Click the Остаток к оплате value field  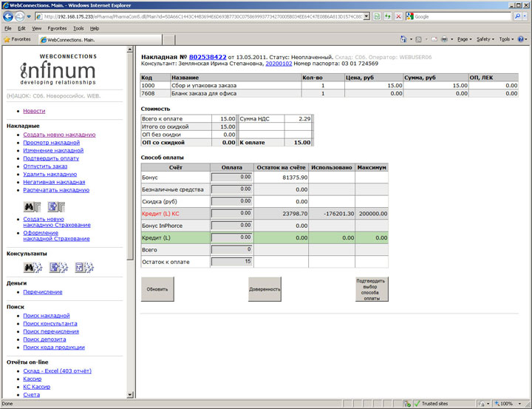click(232, 262)
